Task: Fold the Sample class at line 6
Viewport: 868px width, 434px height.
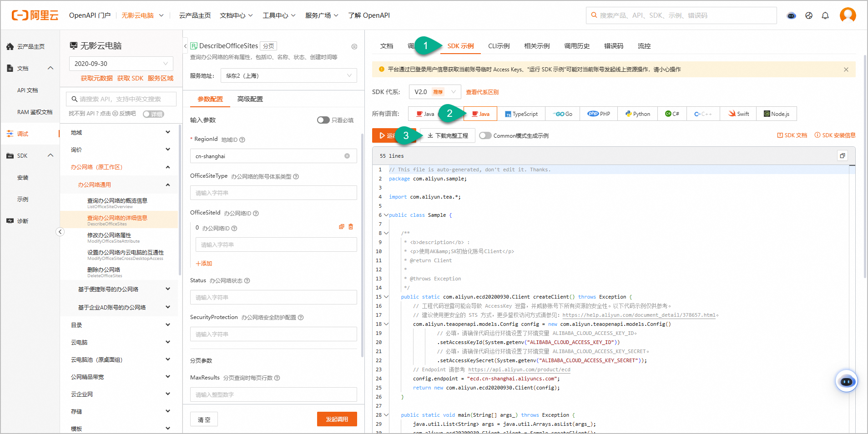Action: pos(386,215)
